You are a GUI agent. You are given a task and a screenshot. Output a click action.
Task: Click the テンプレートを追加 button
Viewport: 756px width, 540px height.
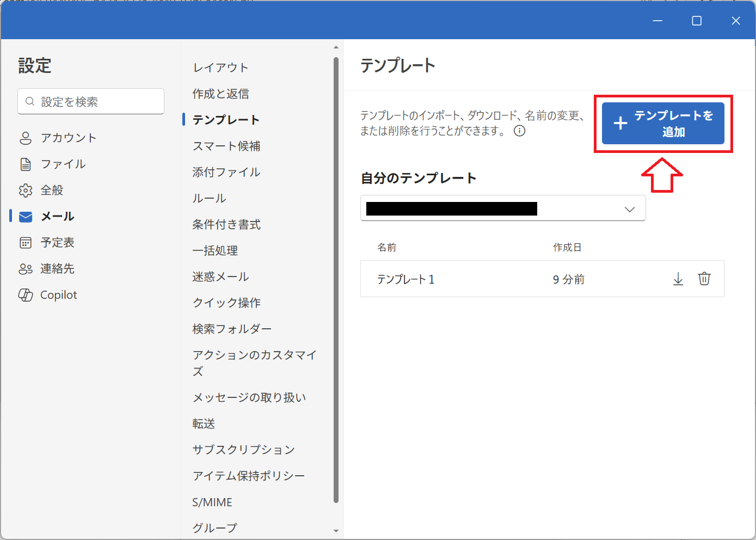pos(663,124)
